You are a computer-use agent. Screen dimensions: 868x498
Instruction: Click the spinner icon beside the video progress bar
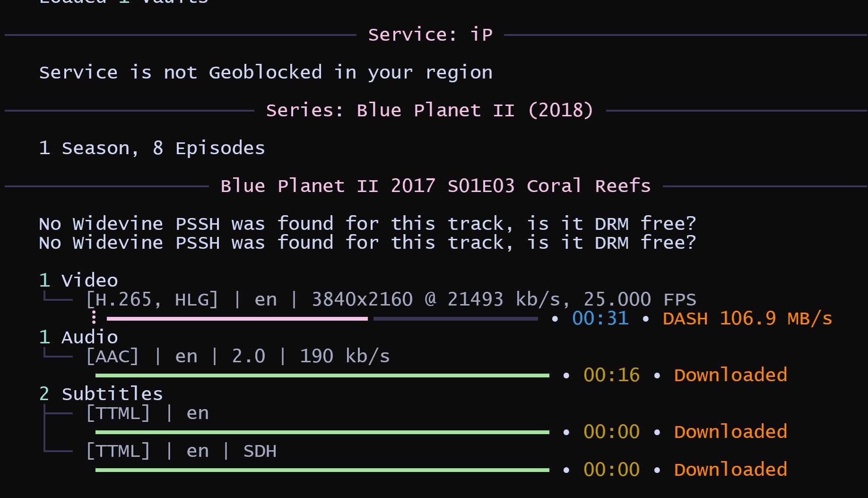94,317
